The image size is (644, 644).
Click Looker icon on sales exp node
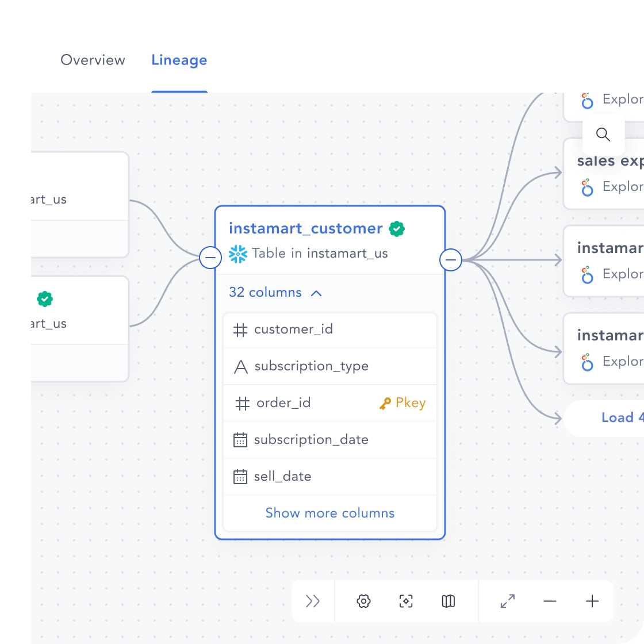[x=587, y=187]
